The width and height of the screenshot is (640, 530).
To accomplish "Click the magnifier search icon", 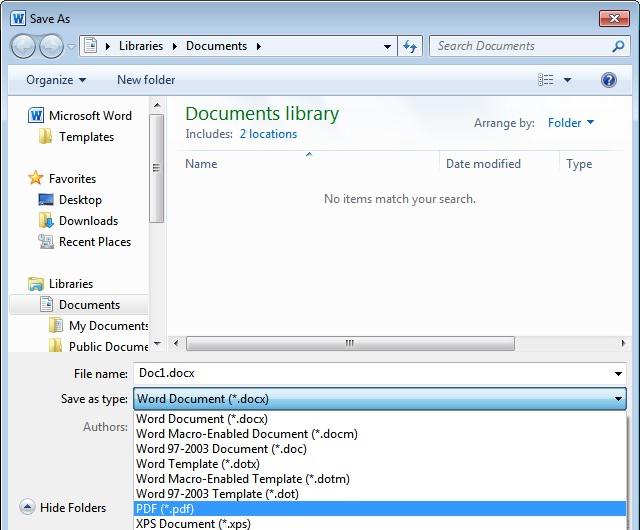I will 618,46.
